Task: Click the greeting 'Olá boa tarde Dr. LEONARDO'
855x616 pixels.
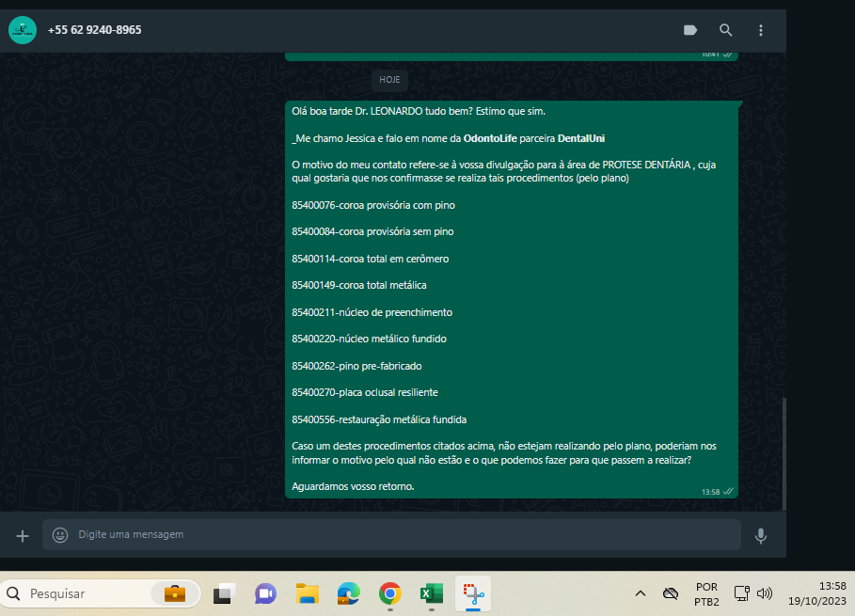Action: click(357, 111)
